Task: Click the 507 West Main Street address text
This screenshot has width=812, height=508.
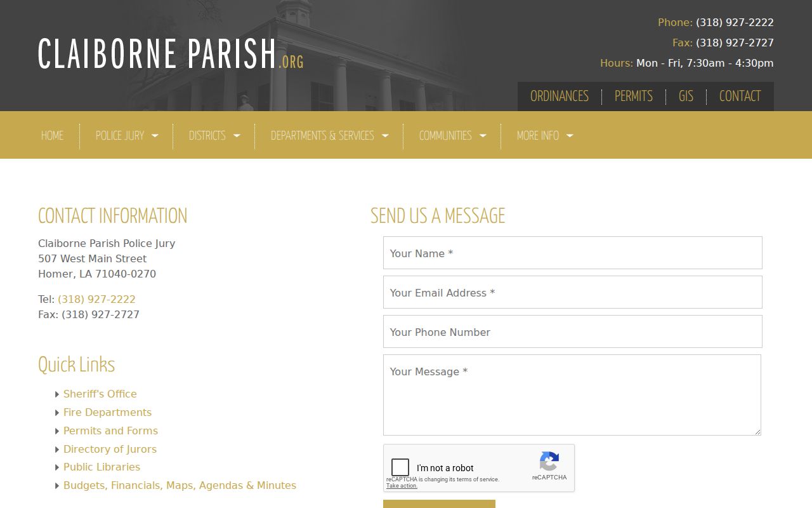Action: [x=92, y=258]
